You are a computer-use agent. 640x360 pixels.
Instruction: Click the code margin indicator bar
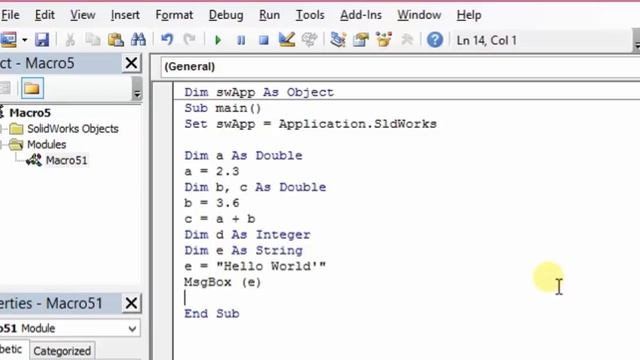163,220
